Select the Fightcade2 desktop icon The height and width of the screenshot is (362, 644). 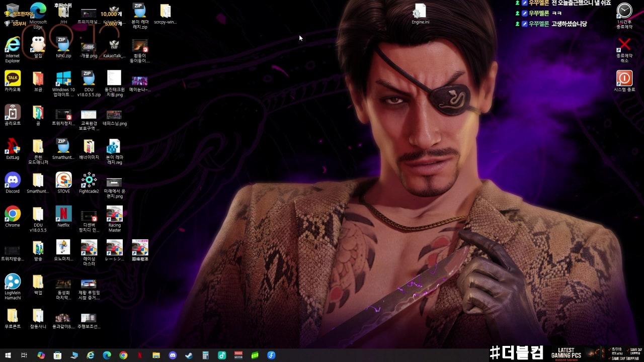[89, 180]
